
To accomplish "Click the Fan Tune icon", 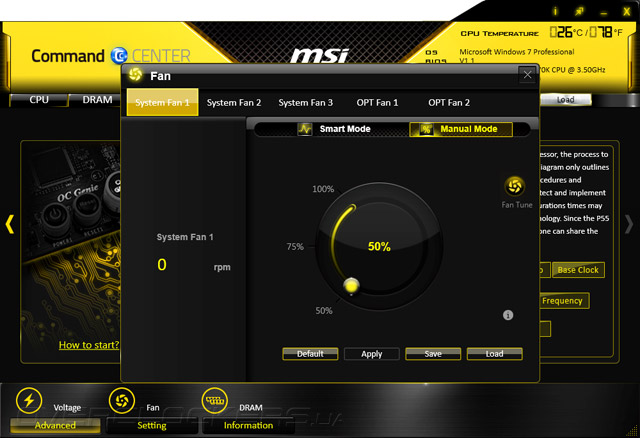I will (515, 187).
